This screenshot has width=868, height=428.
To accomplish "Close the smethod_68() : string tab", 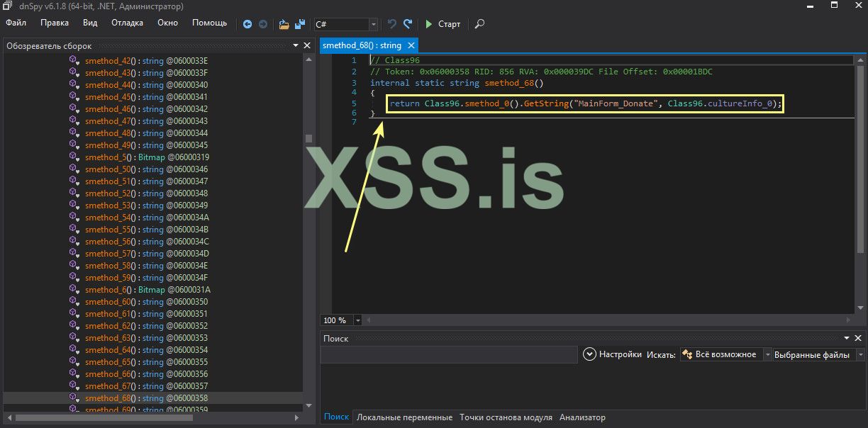I will click(411, 45).
